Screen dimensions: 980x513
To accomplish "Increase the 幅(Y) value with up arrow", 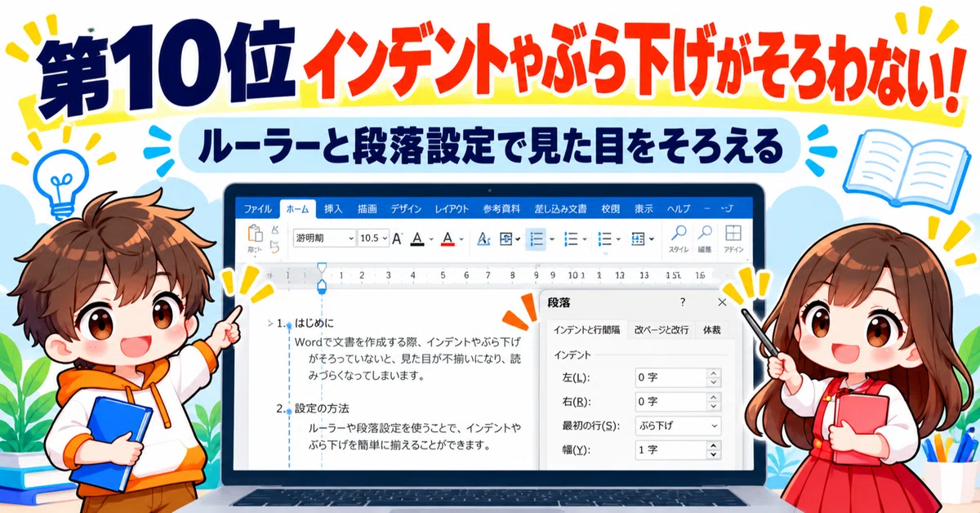I will click(715, 445).
